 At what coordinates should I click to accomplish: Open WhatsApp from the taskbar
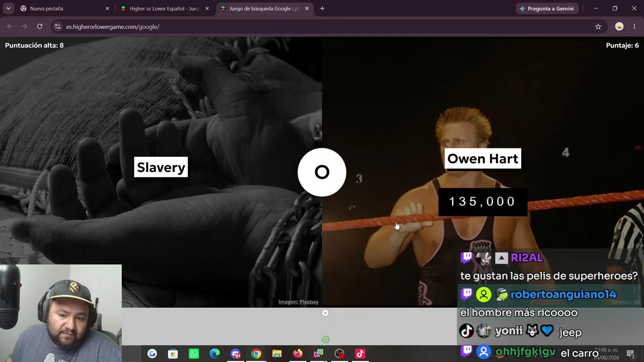tap(194, 354)
